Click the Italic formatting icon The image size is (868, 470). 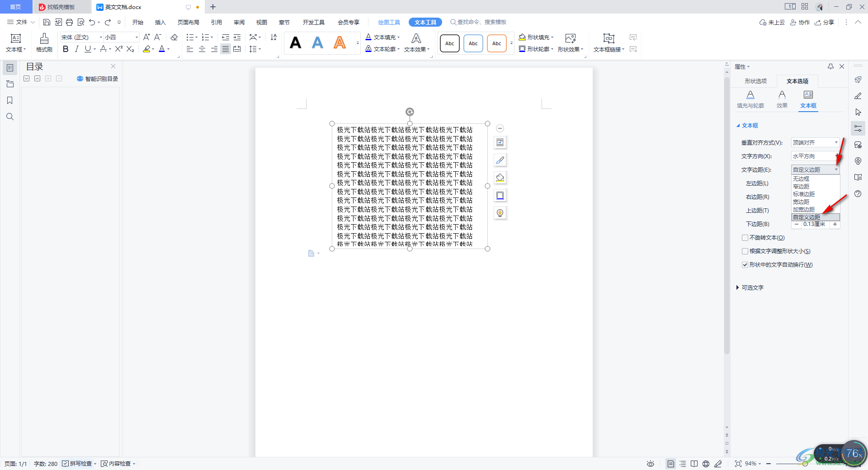pyautogui.click(x=76, y=49)
